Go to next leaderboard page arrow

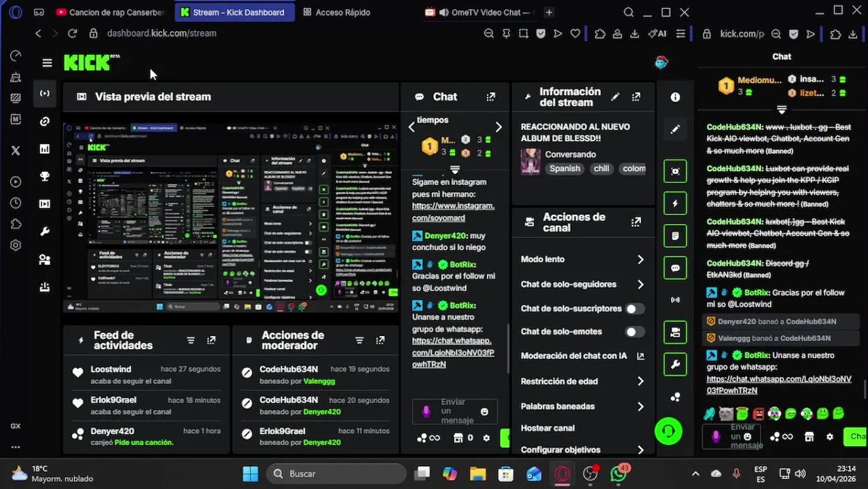(499, 127)
